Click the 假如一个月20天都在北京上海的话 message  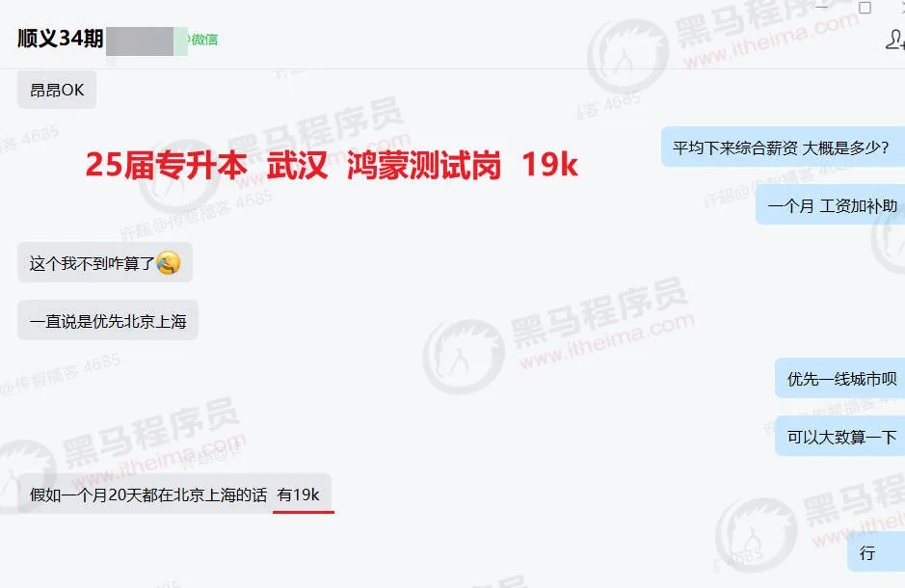(x=148, y=494)
